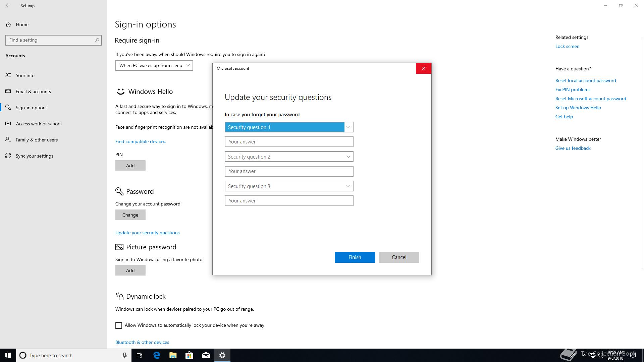Click the Settings gear on taskbar
This screenshot has width=644, height=362.
tap(222, 355)
